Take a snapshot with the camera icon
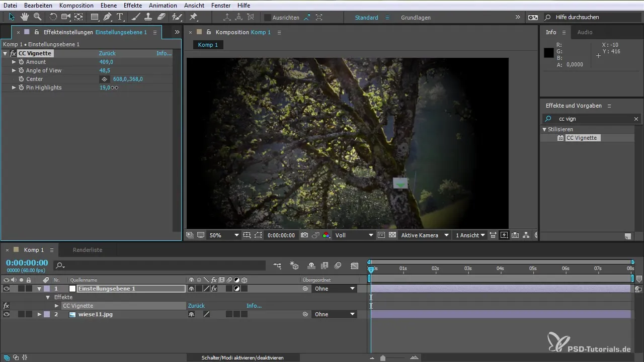Viewport: 644px width, 362px height. [x=304, y=235]
